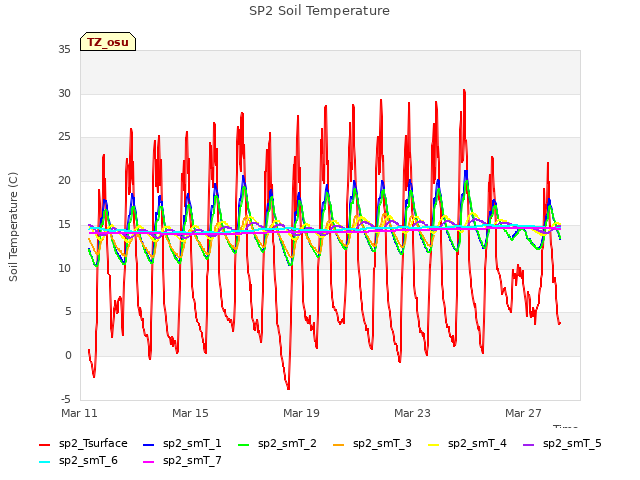Click the TZ_osu annotation label
Screen dimensions: 640x480
pos(108,42)
